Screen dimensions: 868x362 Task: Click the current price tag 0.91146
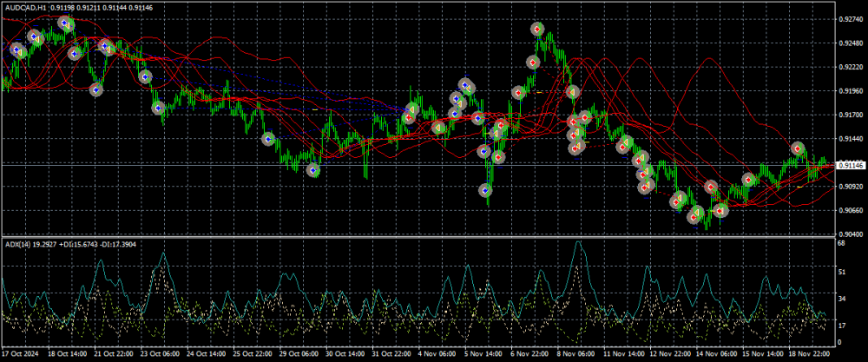coord(847,164)
